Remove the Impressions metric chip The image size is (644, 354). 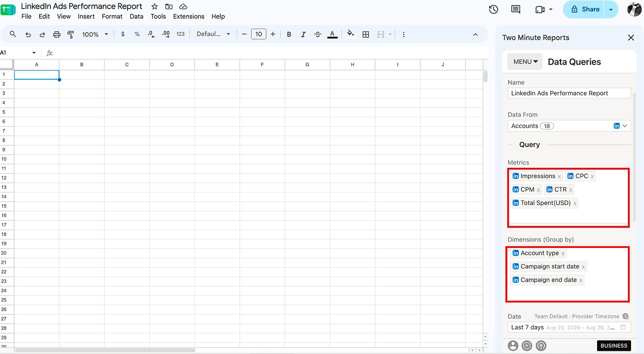(559, 177)
